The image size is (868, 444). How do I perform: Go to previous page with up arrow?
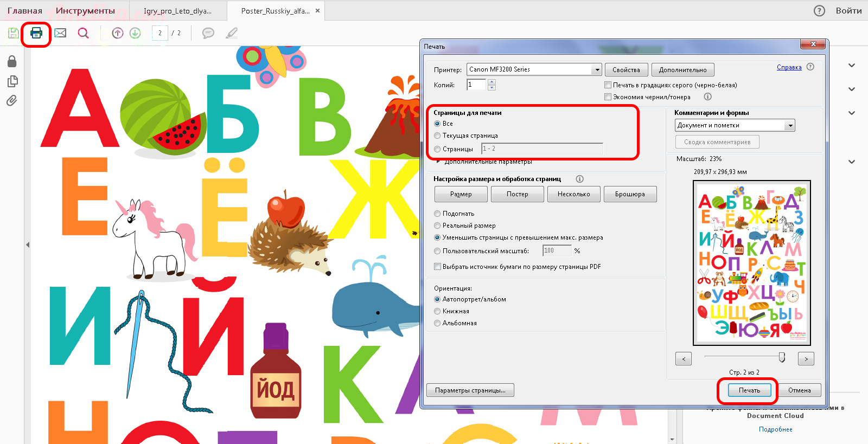point(118,33)
